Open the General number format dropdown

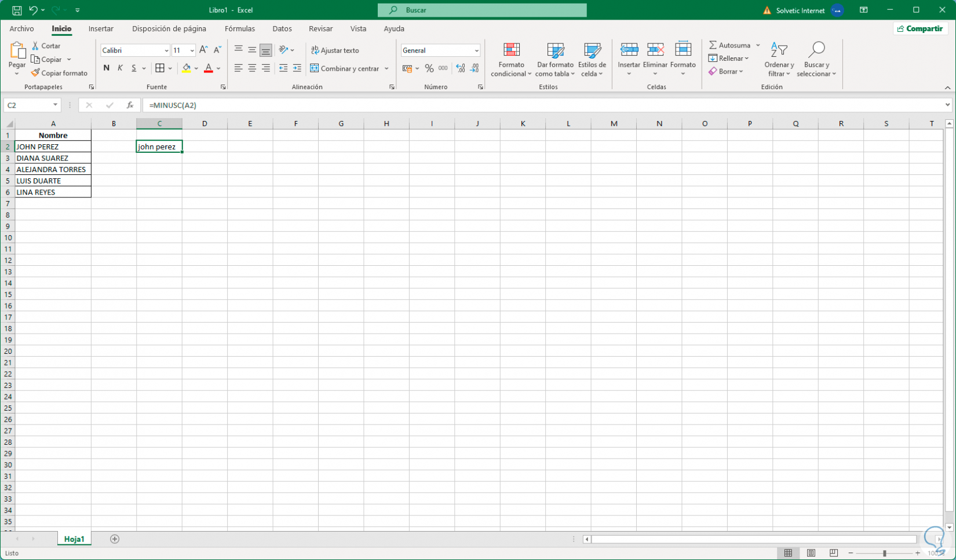coord(477,50)
